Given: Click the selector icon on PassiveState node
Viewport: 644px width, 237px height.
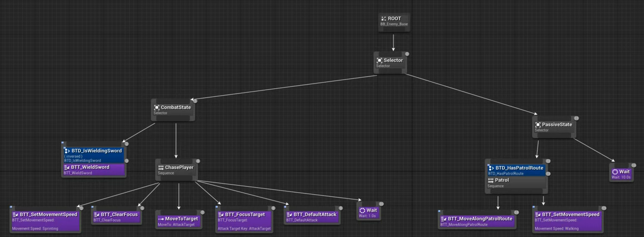Looking at the screenshot, I should tap(538, 125).
